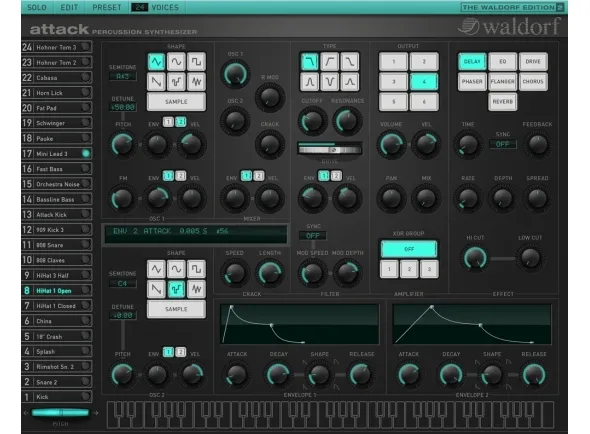Select the low-pass filter type icon
Screen dimensions: 590x434
point(309,62)
